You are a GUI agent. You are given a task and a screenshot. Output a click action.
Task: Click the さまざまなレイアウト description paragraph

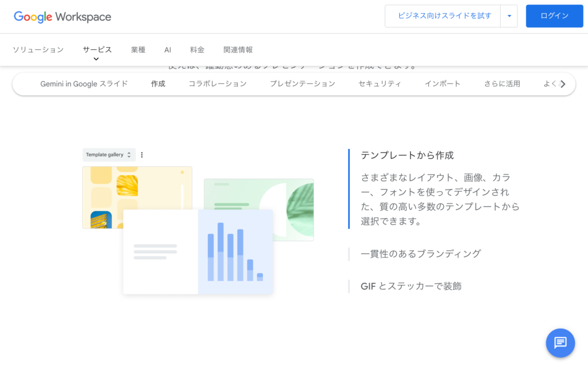tap(440, 199)
